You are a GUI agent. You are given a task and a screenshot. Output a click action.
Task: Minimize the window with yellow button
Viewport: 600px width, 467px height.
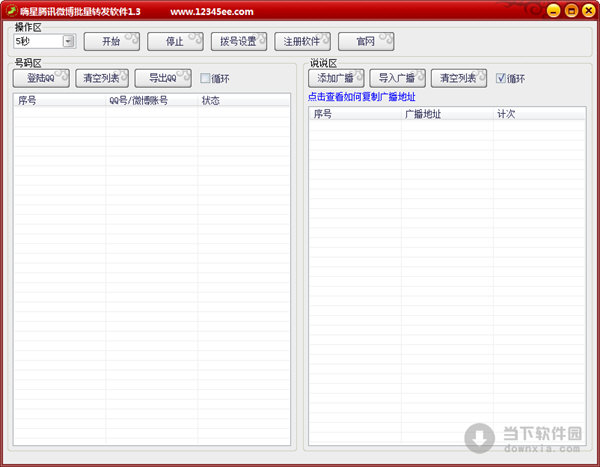(x=553, y=11)
